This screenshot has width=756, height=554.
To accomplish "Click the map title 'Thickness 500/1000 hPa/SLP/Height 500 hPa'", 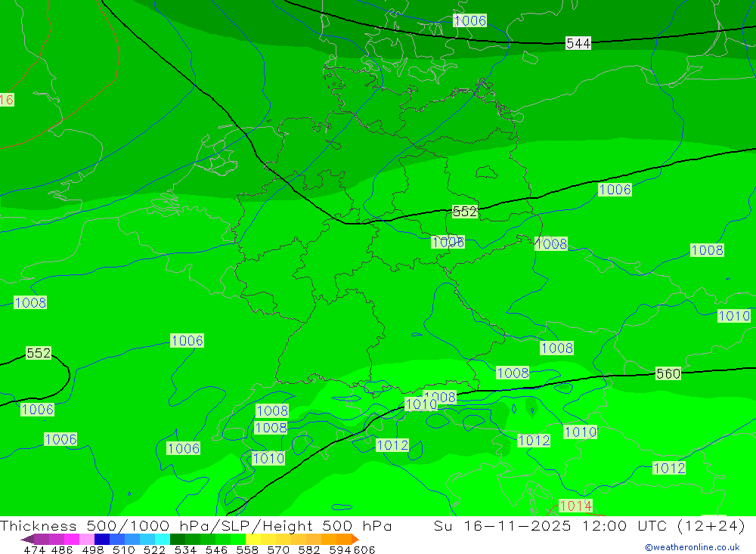I will click(196, 525).
